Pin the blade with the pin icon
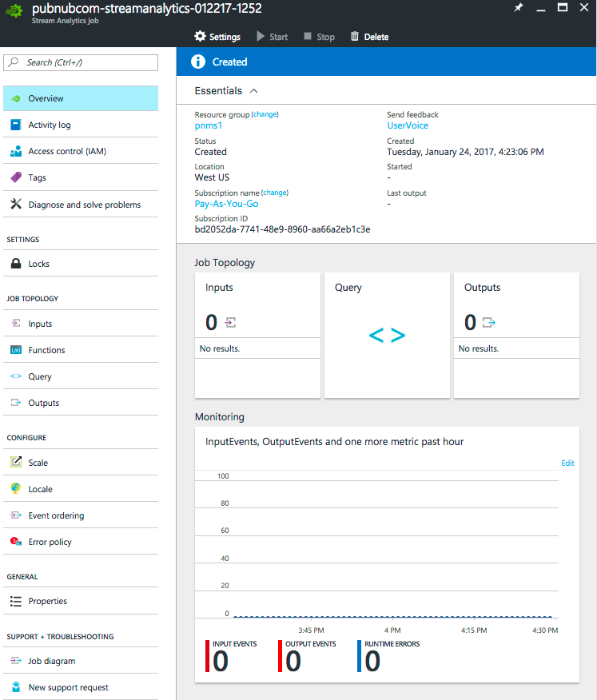The width and height of the screenshot is (597, 700). [x=518, y=7]
